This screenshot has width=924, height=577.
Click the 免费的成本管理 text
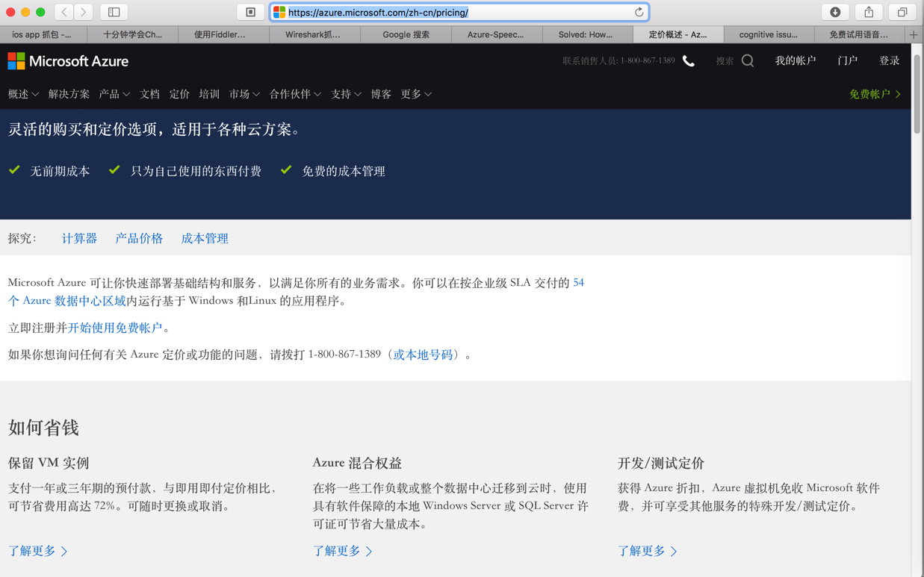344,171
